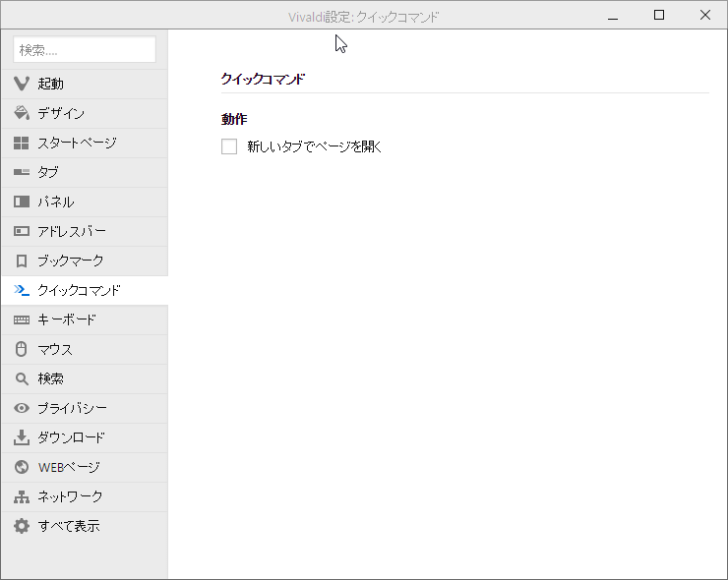Click the Vivaldi logo icon beside 起動
The height and width of the screenshot is (580, 728).
(x=22, y=84)
